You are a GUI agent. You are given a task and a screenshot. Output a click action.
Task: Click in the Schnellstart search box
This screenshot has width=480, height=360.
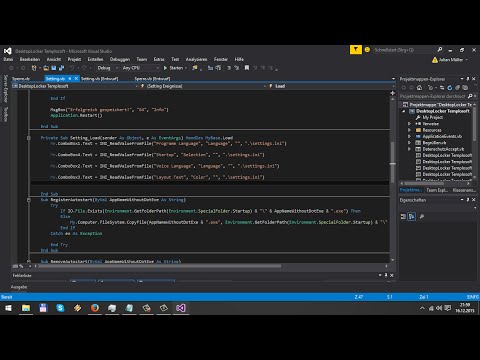point(404,50)
